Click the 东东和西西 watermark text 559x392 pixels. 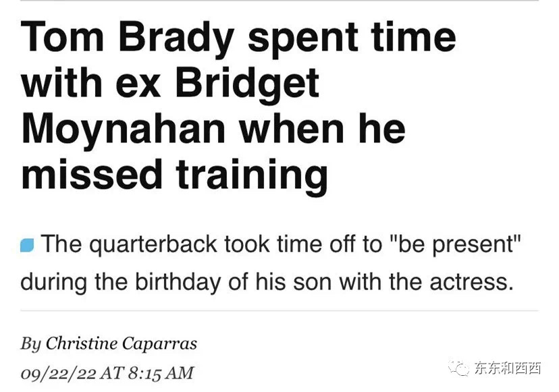tap(508, 368)
